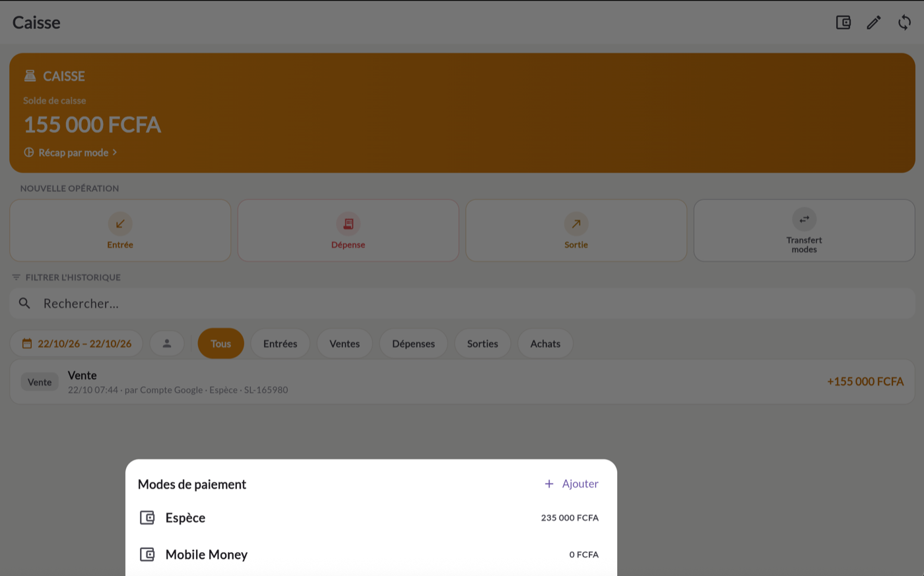Select the Achats filter chip
This screenshot has width=924, height=576.
[545, 344]
